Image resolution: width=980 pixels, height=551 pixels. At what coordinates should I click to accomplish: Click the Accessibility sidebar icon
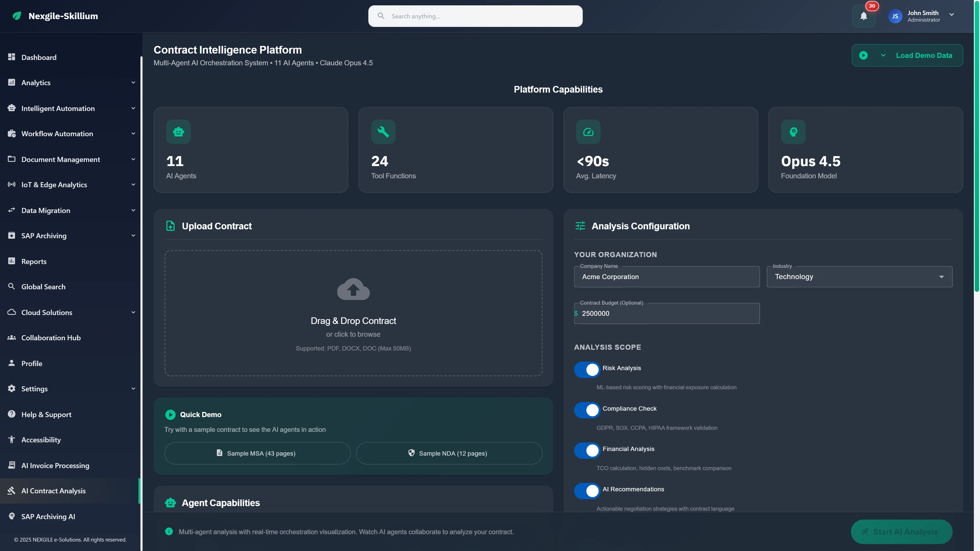pos(11,440)
